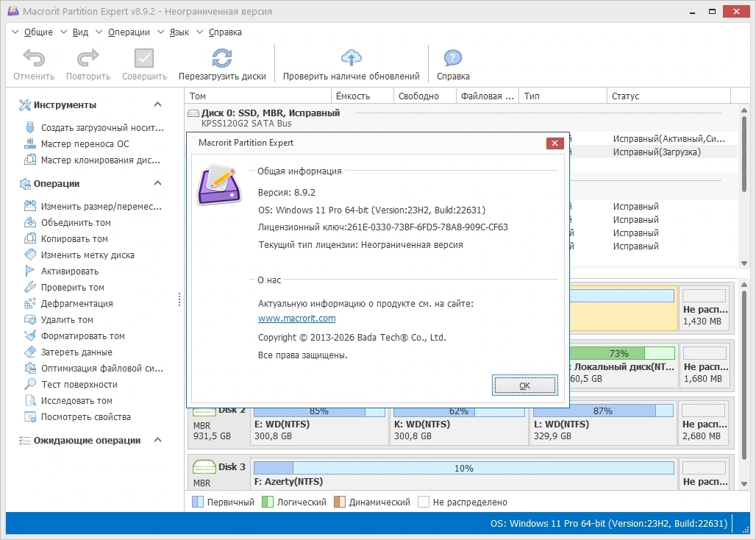Open the www.macorit.com link

pos(296,319)
